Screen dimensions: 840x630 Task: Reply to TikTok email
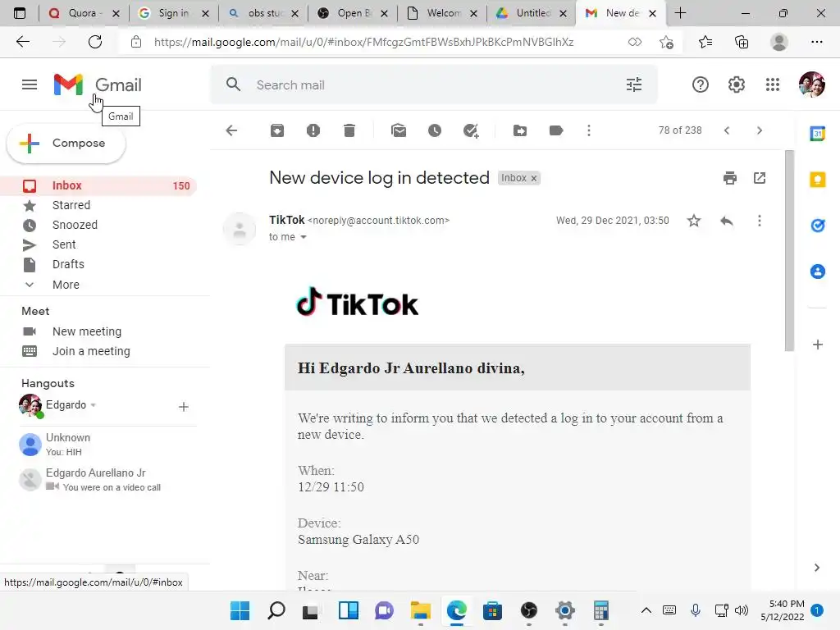pyautogui.click(x=727, y=221)
